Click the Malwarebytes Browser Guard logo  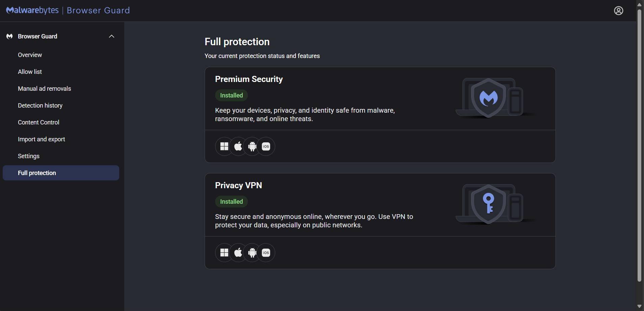point(68,10)
